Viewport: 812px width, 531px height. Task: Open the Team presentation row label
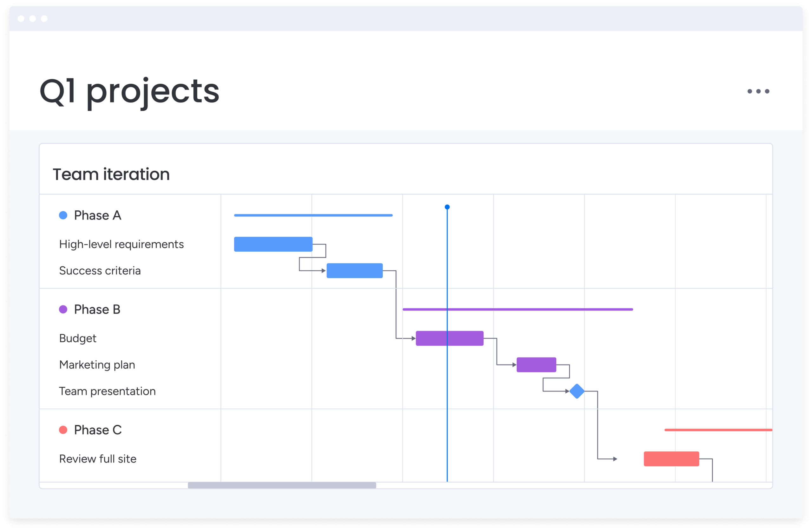pos(107,391)
